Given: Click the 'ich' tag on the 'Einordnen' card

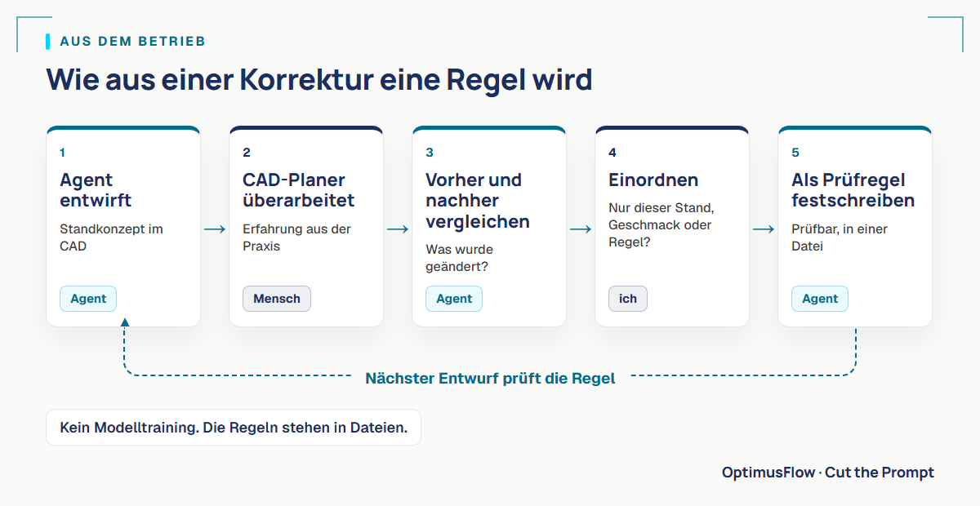Looking at the screenshot, I should [x=628, y=299].
